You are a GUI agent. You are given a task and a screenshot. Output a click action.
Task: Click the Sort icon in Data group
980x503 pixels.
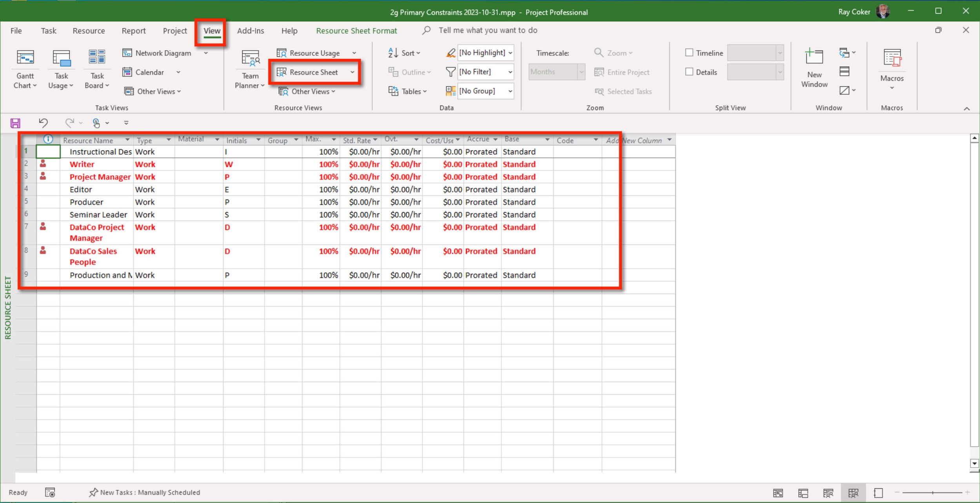tap(393, 53)
